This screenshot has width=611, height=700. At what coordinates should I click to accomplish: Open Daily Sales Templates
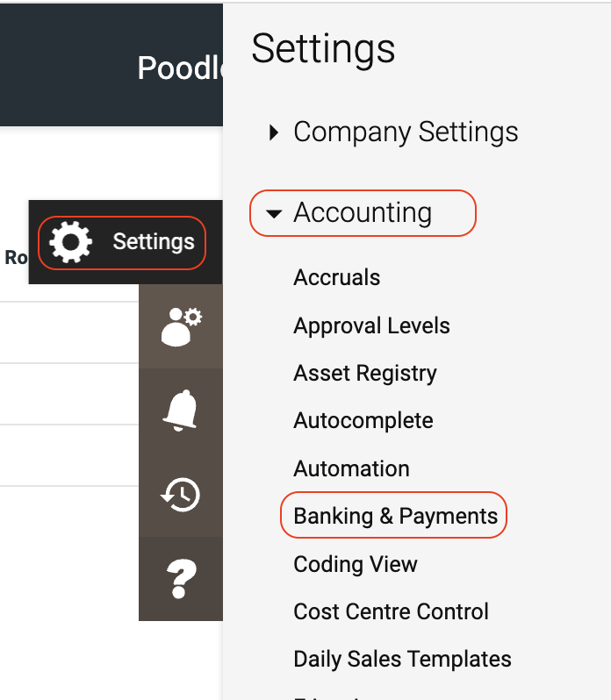tap(402, 659)
